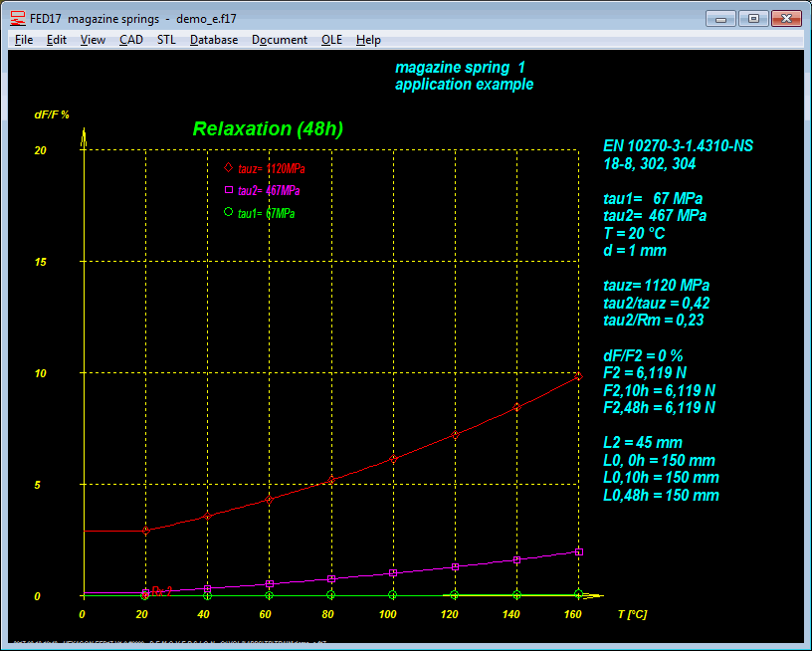Click the magenta tau2 data point at 160°C
The width and height of the screenshot is (812, 651).
tap(579, 552)
